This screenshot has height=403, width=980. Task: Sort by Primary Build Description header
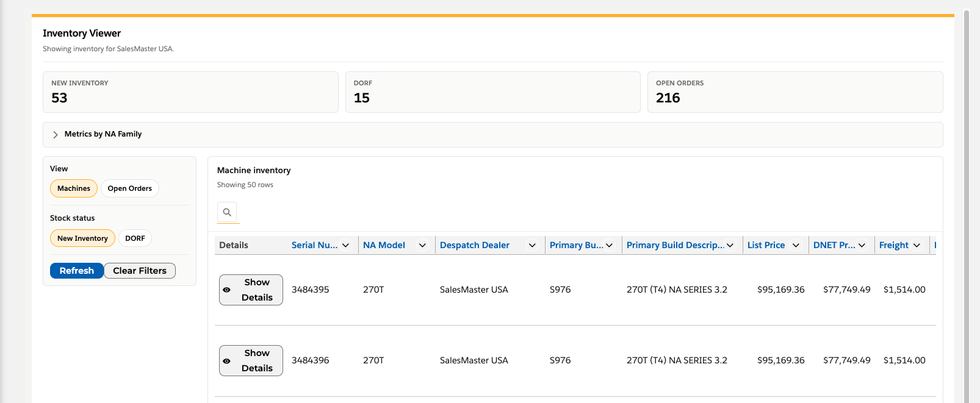676,245
